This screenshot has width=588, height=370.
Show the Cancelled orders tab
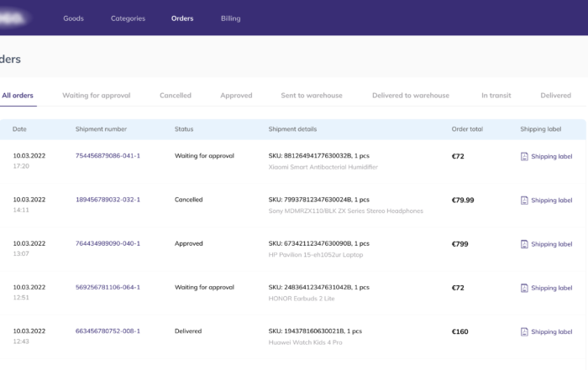(176, 96)
